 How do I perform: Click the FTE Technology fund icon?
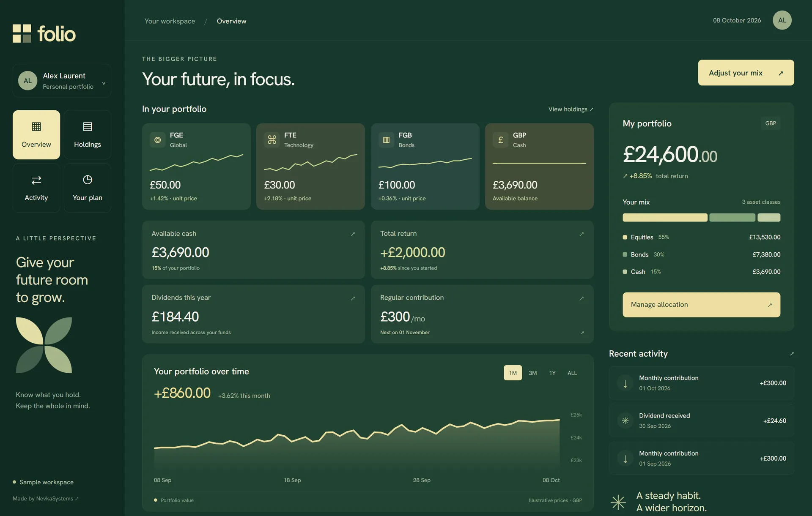point(272,140)
